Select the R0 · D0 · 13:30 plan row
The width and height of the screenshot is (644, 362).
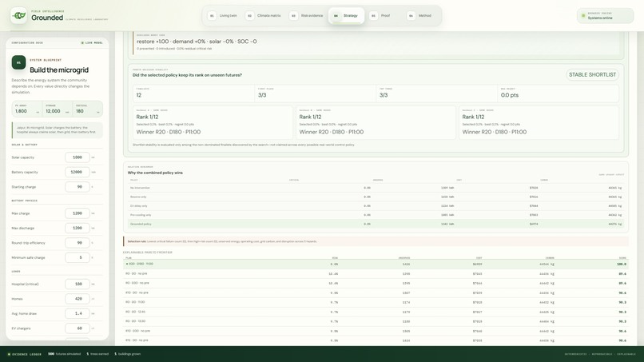[376, 321]
